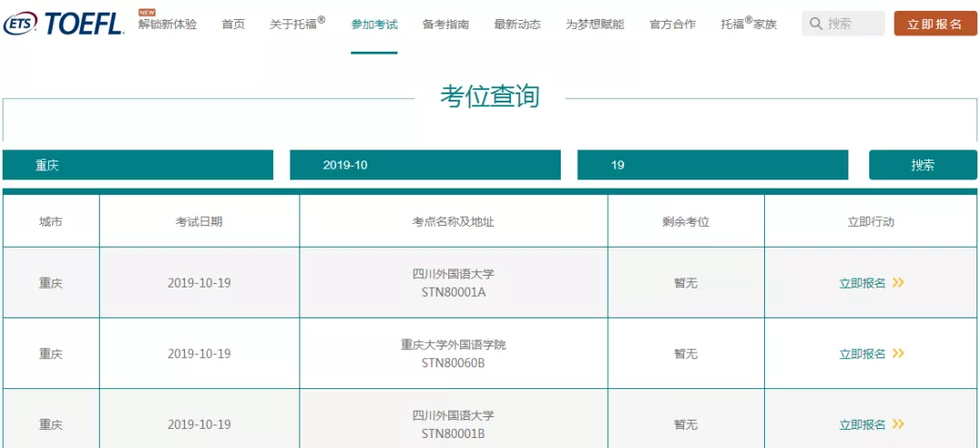Viewport: 980px width, 448px height.
Task: Click the magnifier icon in search box
Action: [816, 24]
